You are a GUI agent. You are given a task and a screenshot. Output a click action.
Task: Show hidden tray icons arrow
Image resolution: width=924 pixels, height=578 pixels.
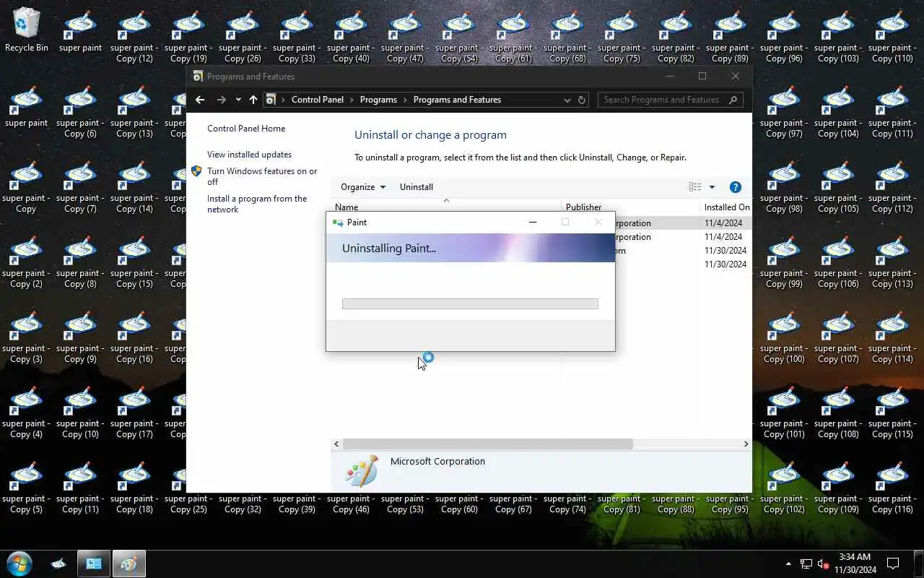[x=788, y=564]
